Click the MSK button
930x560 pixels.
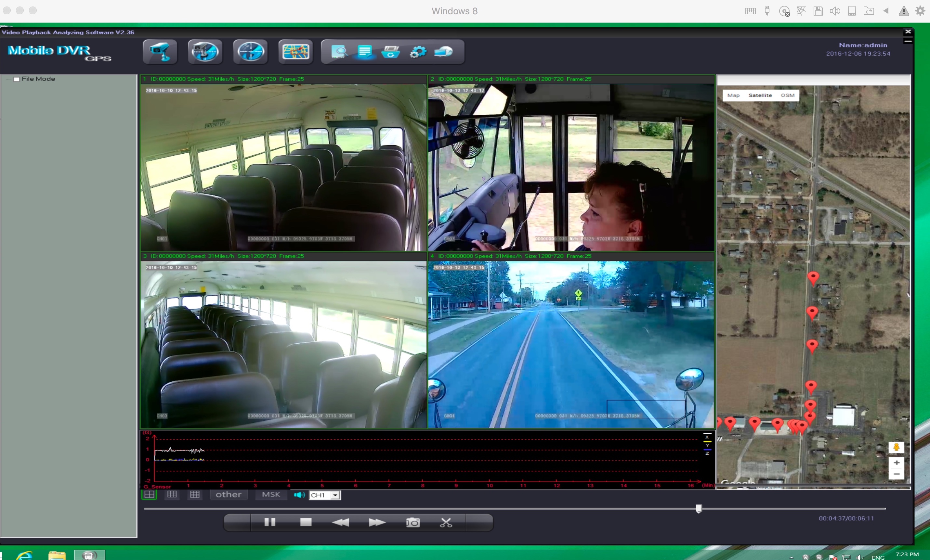coord(271,494)
